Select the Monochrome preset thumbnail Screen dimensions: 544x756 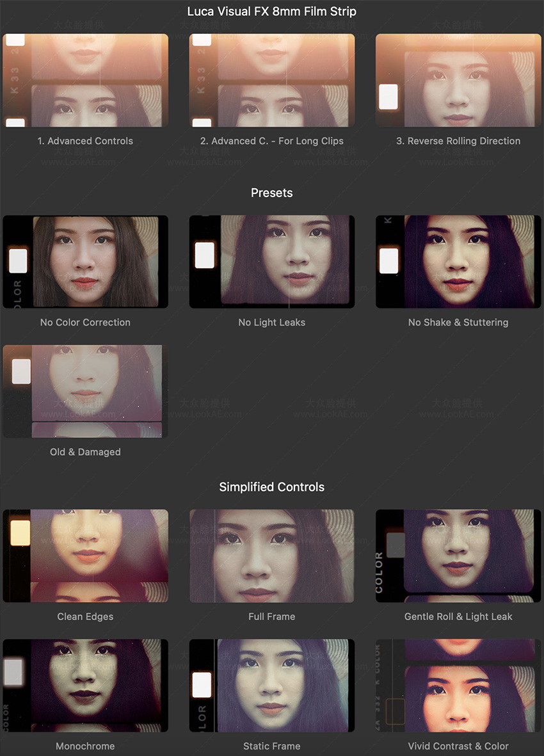click(x=85, y=685)
